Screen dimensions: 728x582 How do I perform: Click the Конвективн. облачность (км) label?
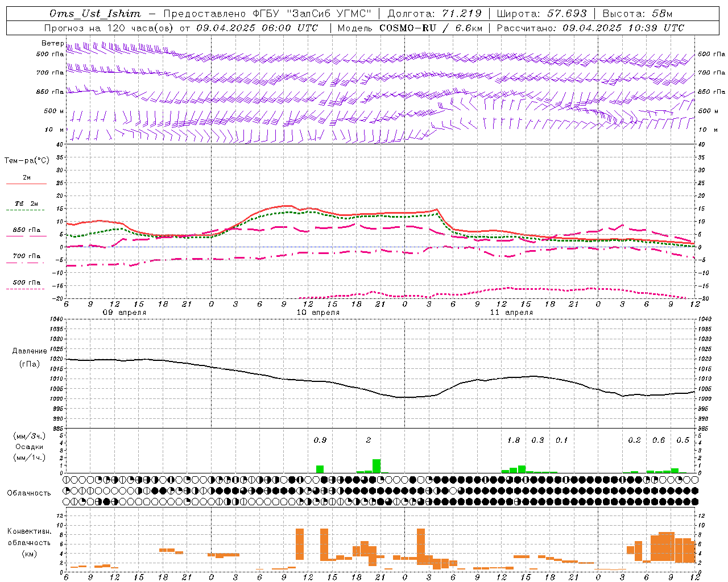(x=29, y=542)
